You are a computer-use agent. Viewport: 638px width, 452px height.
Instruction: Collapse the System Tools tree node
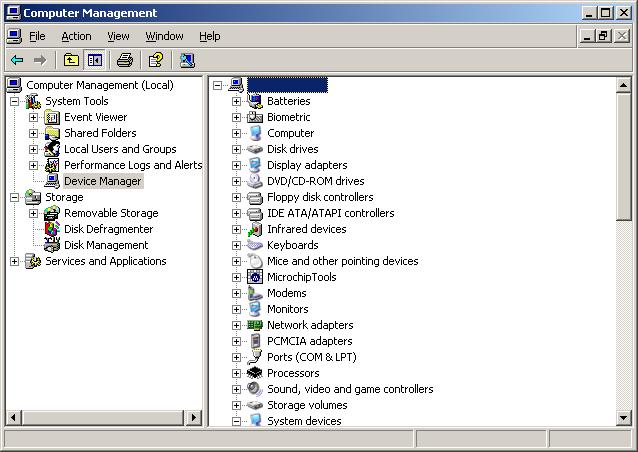[15, 101]
